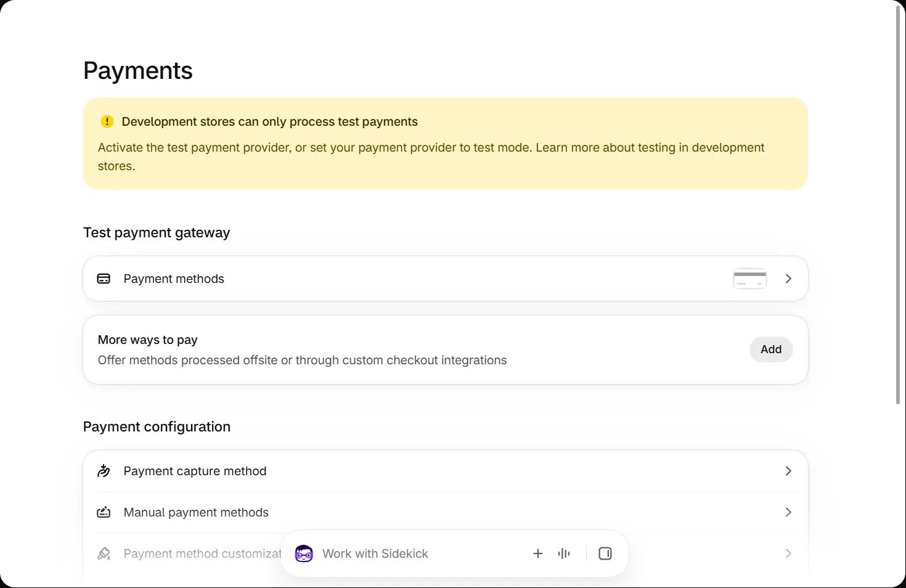Click the Manual payment methods icon
The image size is (906, 588).
(104, 512)
